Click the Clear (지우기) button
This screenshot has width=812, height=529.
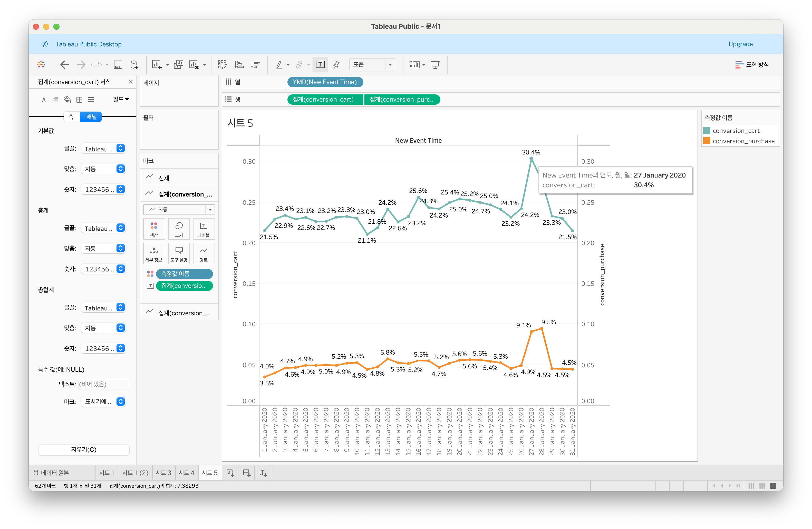coord(84,449)
